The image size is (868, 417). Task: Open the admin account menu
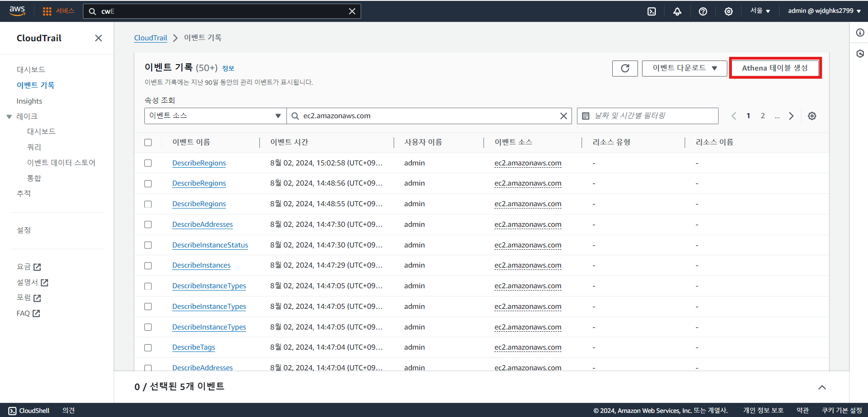[x=824, y=11]
